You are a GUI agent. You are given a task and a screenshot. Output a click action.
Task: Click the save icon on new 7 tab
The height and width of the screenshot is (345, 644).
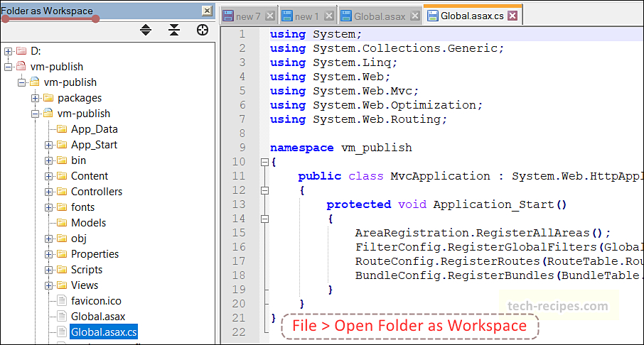pos(228,16)
